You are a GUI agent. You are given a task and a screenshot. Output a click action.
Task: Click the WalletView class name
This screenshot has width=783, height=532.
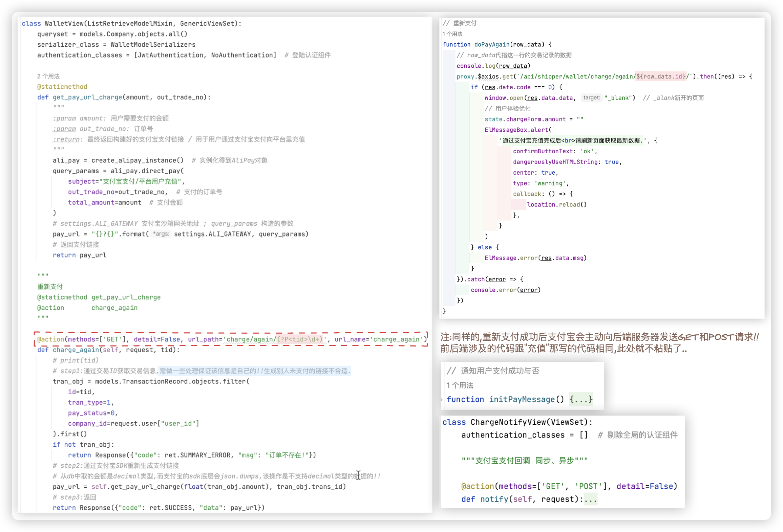point(64,23)
